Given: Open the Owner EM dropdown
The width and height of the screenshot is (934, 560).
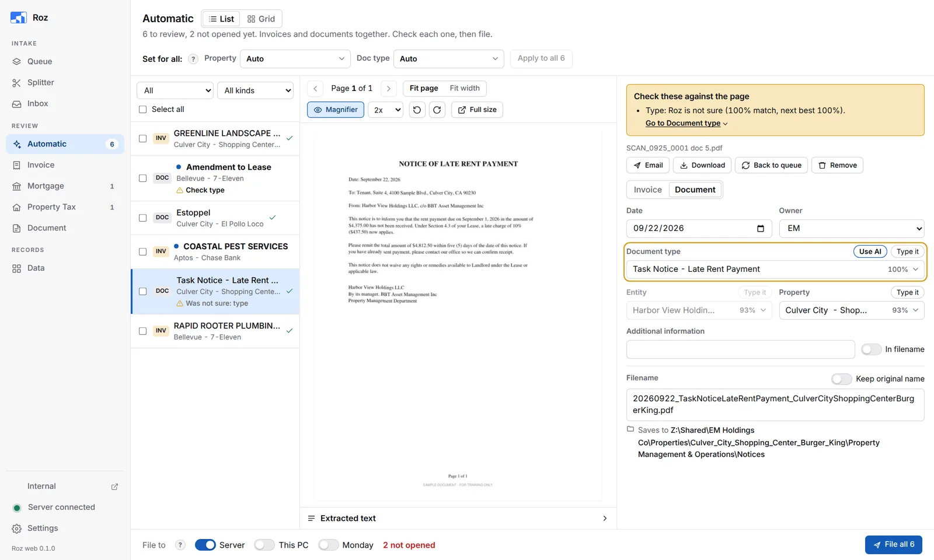Looking at the screenshot, I should coord(852,229).
